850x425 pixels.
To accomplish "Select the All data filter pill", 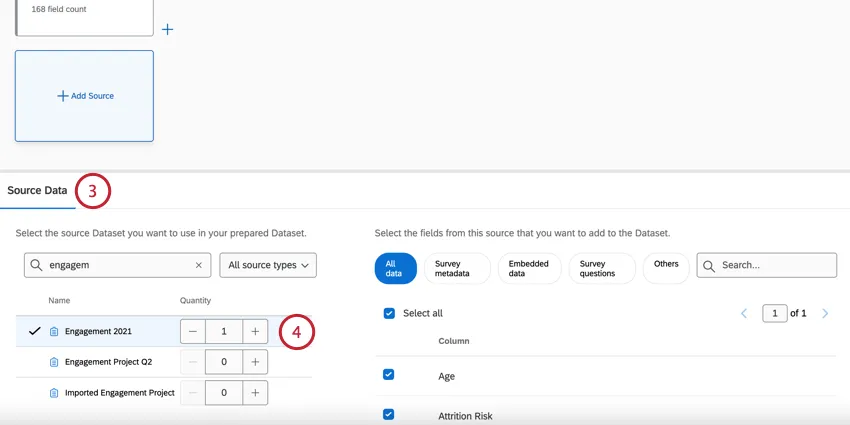I will pos(395,268).
